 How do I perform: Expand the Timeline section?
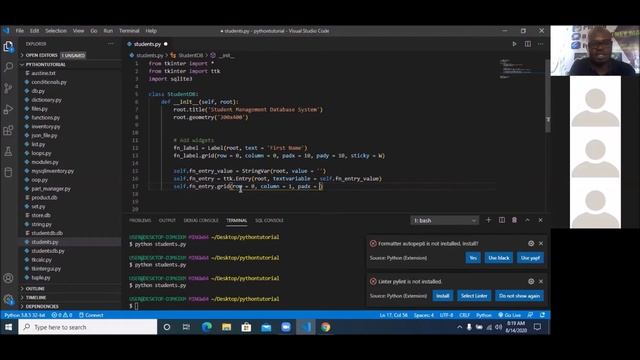click(x=71, y=298)
